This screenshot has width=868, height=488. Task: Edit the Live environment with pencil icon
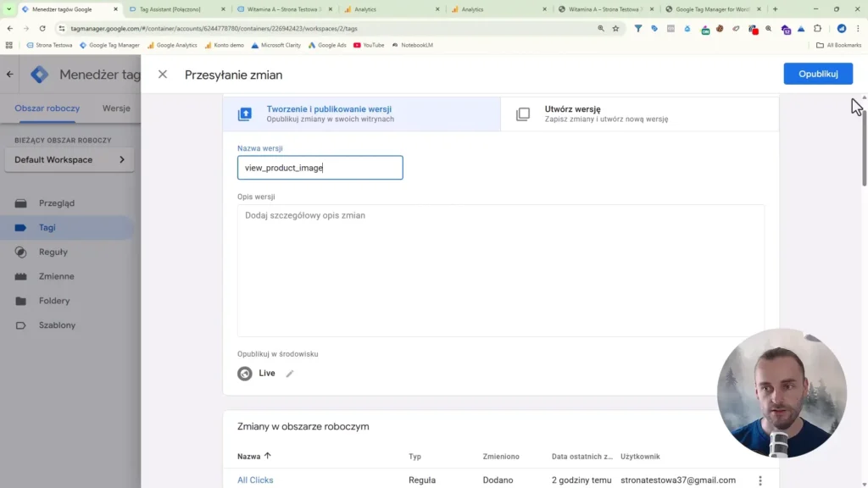click(290, 374)
